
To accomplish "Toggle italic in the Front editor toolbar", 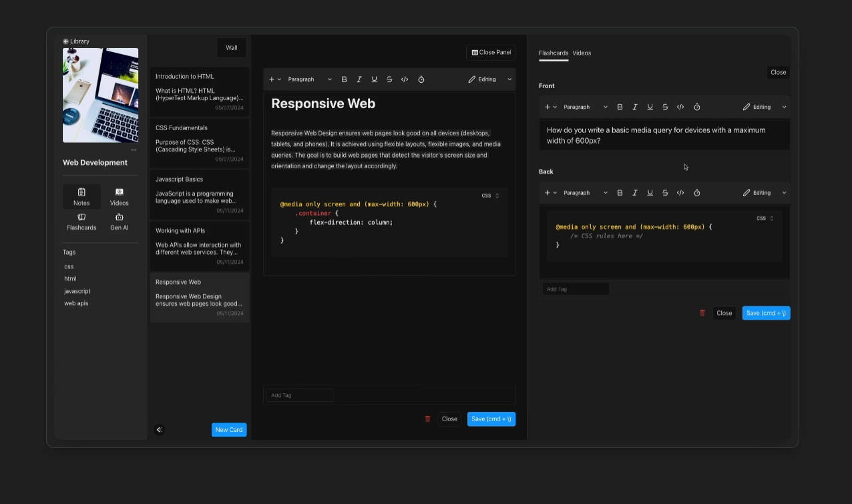I will (x=635, y=107).
